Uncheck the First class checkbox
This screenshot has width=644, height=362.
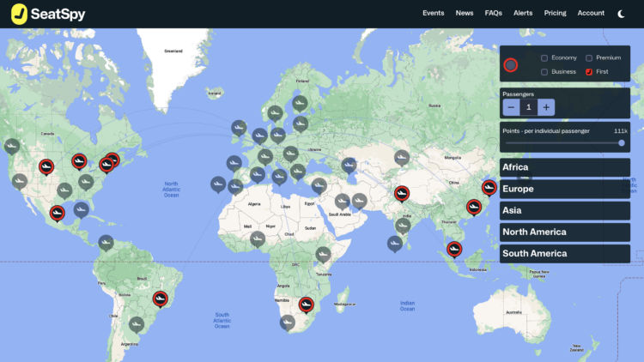tap(589, 72)
